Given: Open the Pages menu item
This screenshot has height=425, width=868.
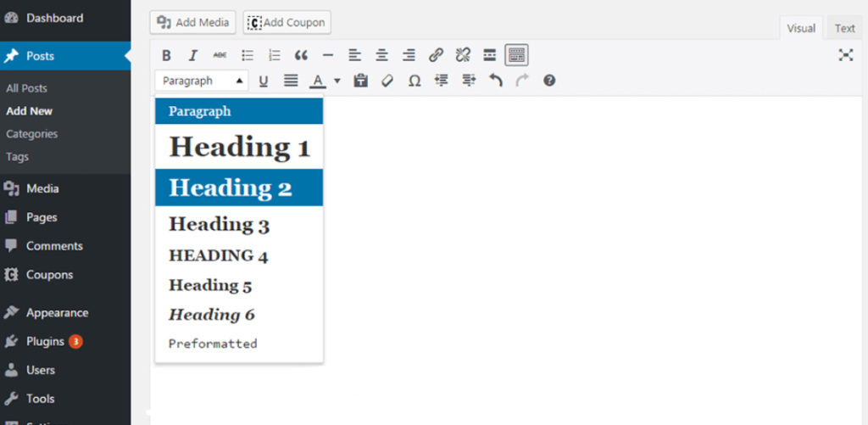Looking at the screenshot, I should pyautogui.click(x=65, y=217).
